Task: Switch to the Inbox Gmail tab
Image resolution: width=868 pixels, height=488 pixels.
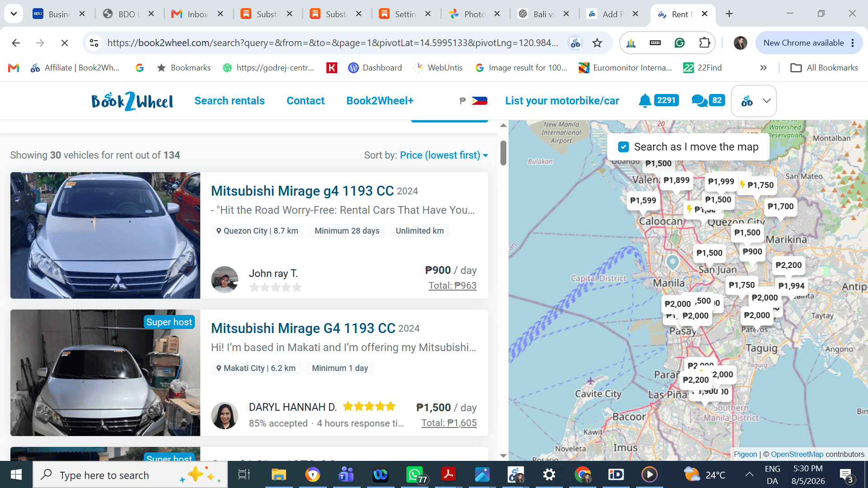Action: point(198,14)
